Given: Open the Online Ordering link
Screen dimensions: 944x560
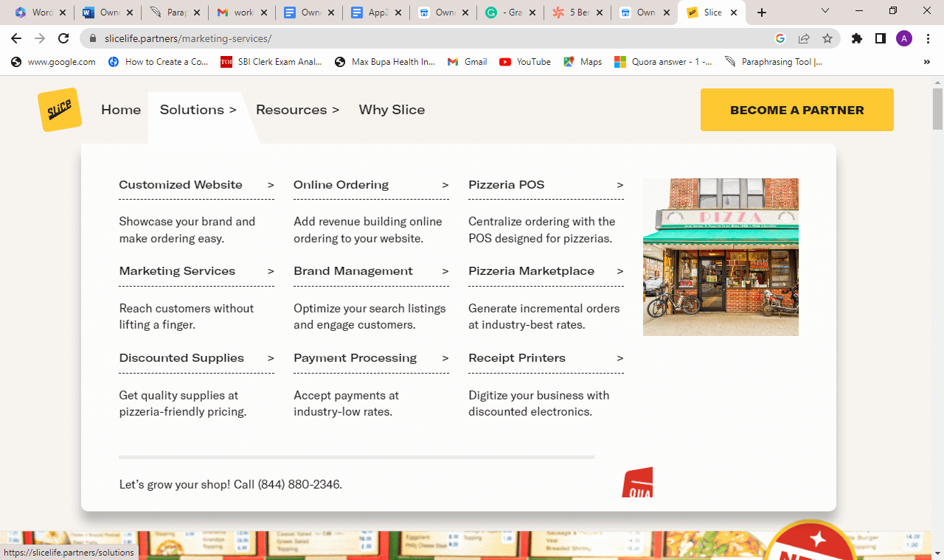Looking at the screenshot, I should pos(341,185).
